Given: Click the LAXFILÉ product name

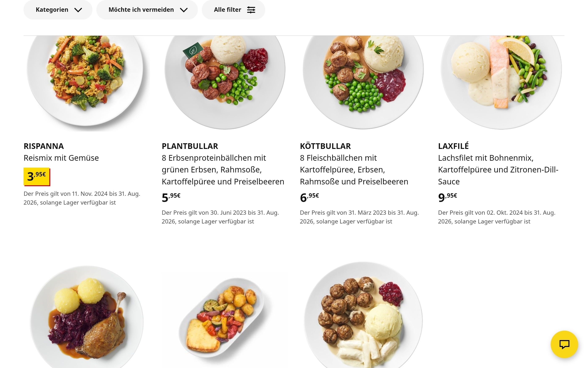Looking at the screenshot, I should 453,146.
